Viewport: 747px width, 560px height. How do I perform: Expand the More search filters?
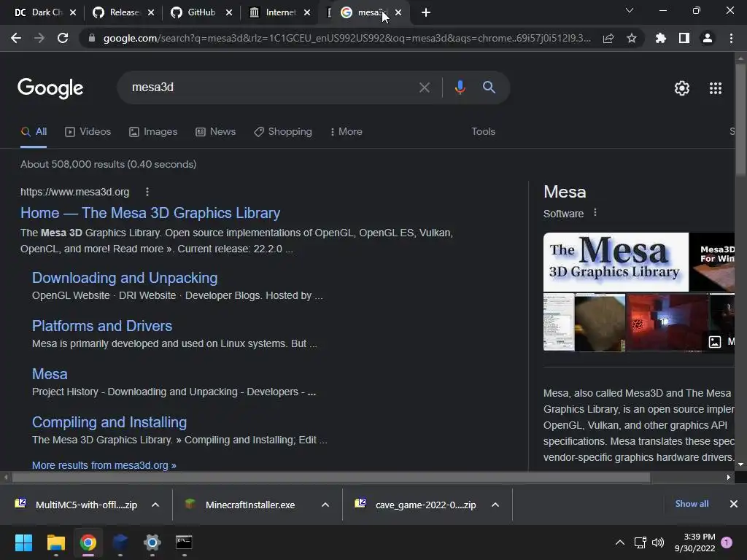coord(347,132)
